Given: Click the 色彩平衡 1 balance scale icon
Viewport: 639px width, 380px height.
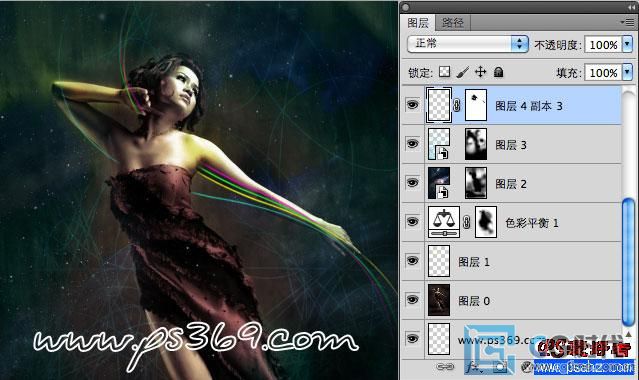Looking at the screenshot, I should 444,222.
